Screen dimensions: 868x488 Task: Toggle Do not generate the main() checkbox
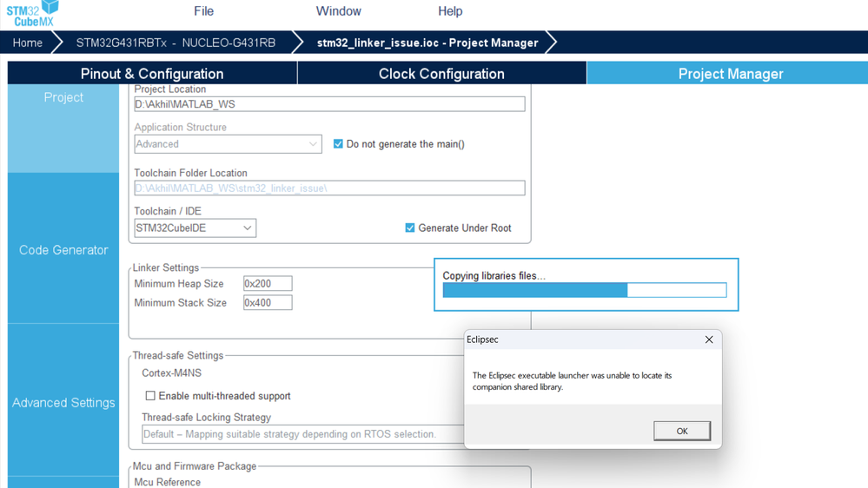click(x=338, y=144)
